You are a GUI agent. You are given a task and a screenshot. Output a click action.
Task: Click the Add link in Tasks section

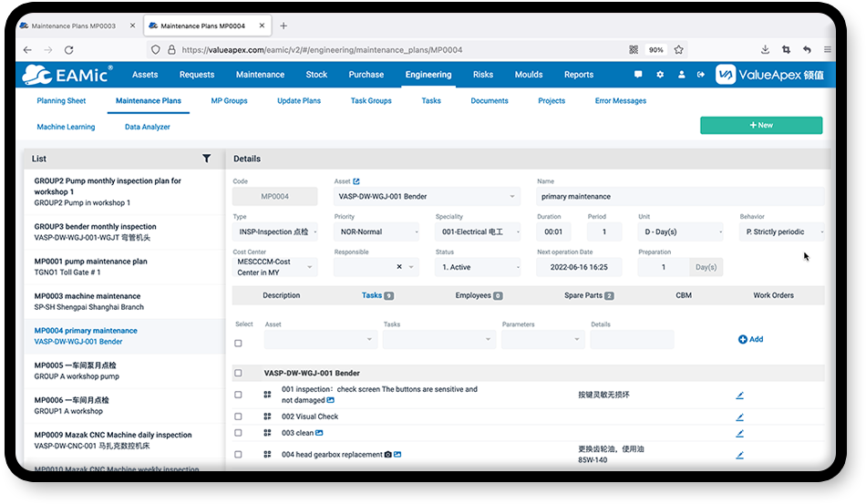[x=750, y=339]
